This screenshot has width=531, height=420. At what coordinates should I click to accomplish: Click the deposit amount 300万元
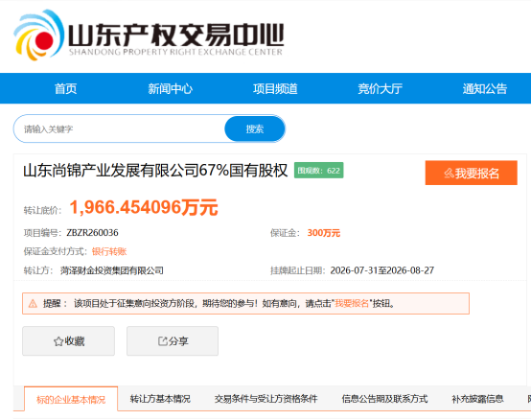point(323,233)
